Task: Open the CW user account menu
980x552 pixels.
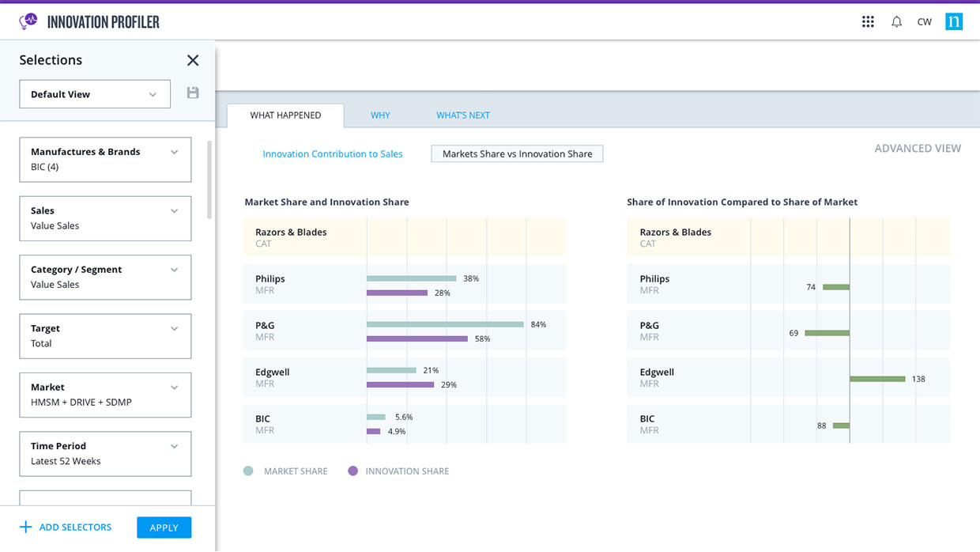Action: 924,22
